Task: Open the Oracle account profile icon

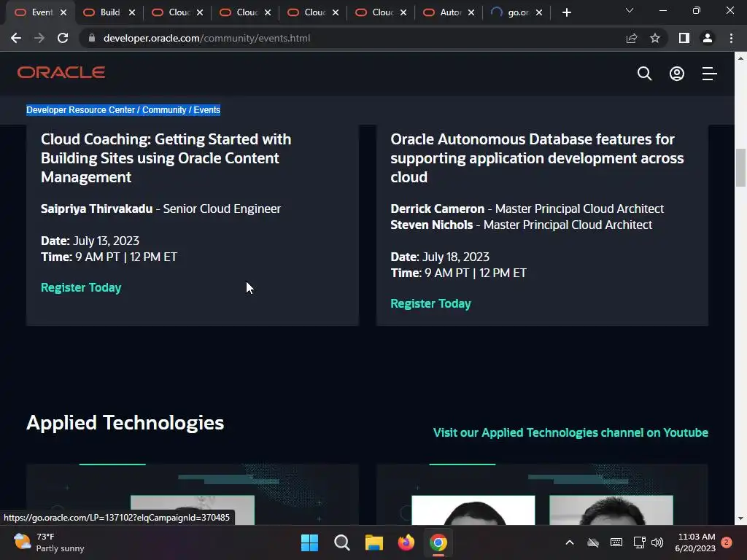Action: click(676, 74)
